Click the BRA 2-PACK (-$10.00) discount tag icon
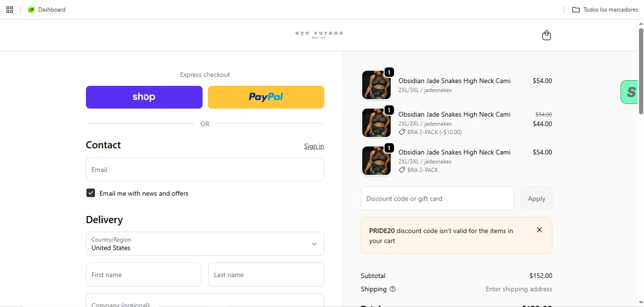This screenshot has height=307, width=644. pos(402,132)
